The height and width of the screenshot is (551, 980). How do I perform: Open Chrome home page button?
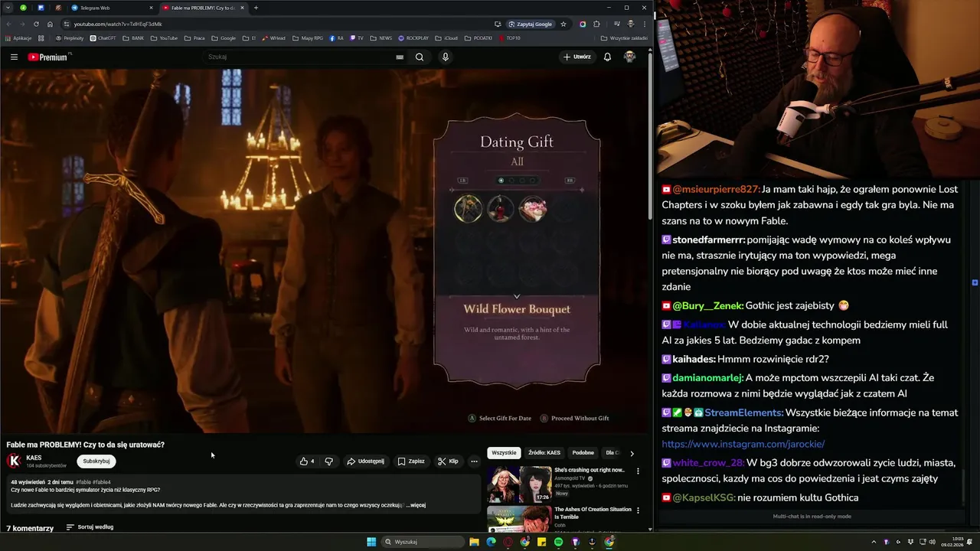(50, 24)
